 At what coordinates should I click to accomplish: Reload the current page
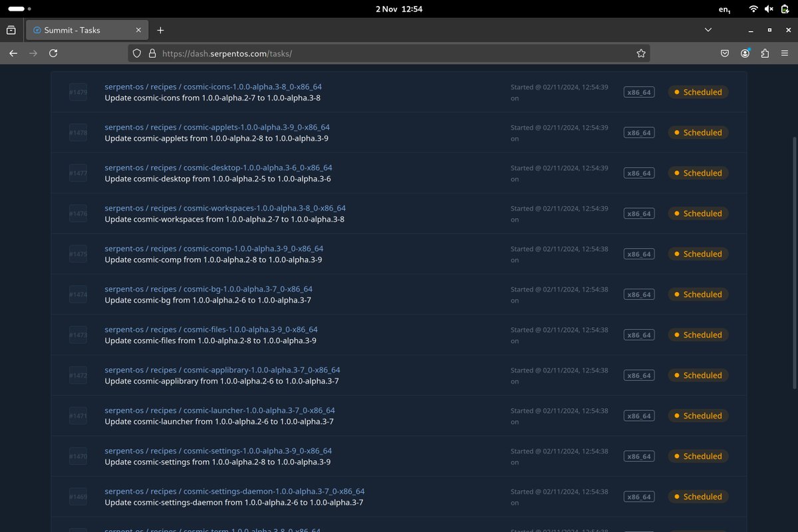pyautogui.click(x=53, y=53)
